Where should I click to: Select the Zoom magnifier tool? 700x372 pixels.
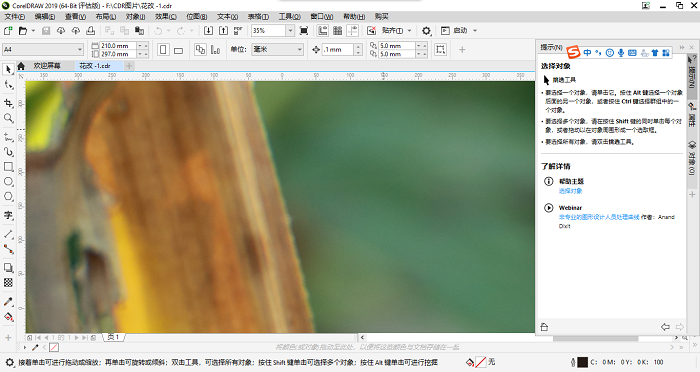[8, 118]
